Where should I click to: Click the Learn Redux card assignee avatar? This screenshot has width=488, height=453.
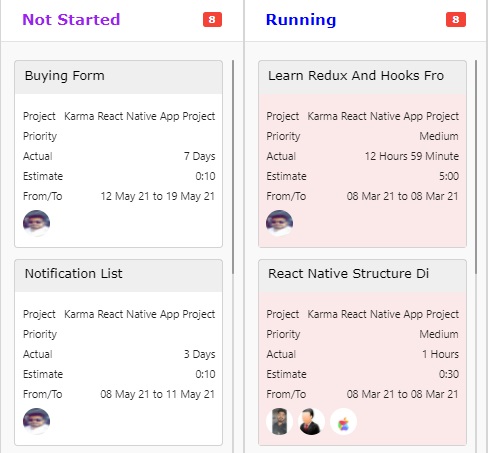280,223
